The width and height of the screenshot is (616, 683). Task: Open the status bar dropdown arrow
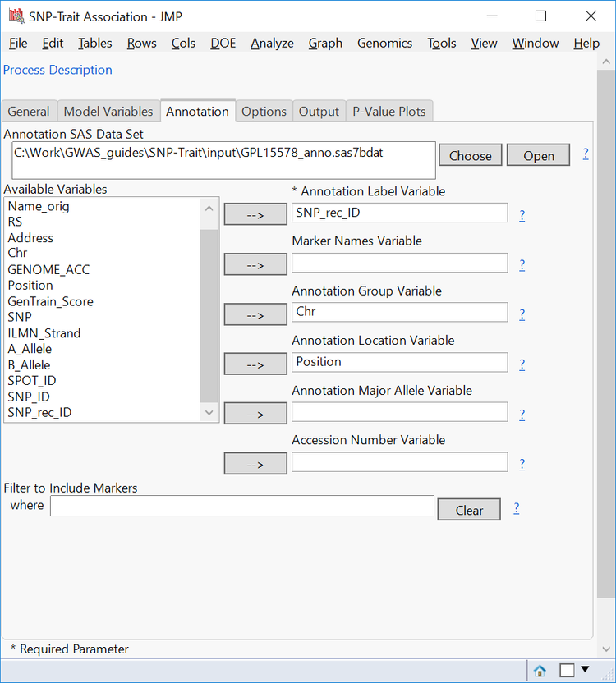(585, 669)
